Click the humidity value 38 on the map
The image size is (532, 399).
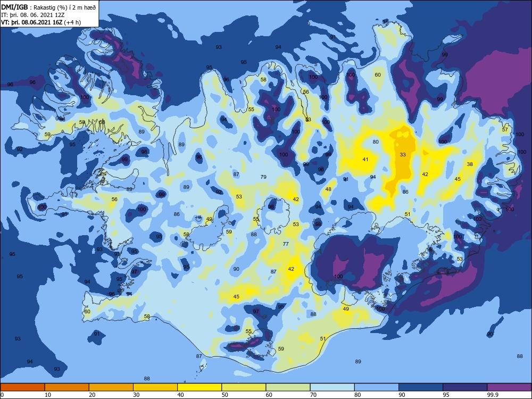click(x=470, y=164)
